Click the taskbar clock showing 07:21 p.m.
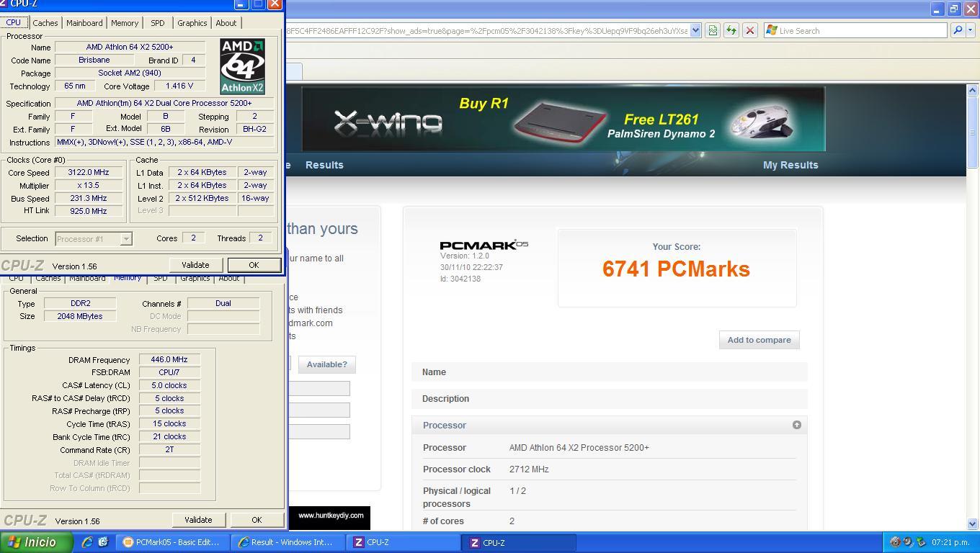The image size is (980, 553). tap(950, 542)
